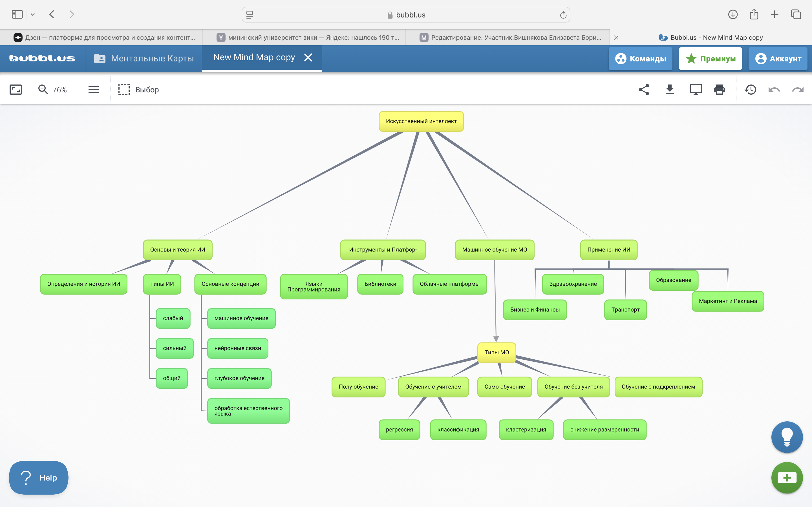Open the Аккаунт account menu
This screenshot has height=507, width=812.
point(778,59)
